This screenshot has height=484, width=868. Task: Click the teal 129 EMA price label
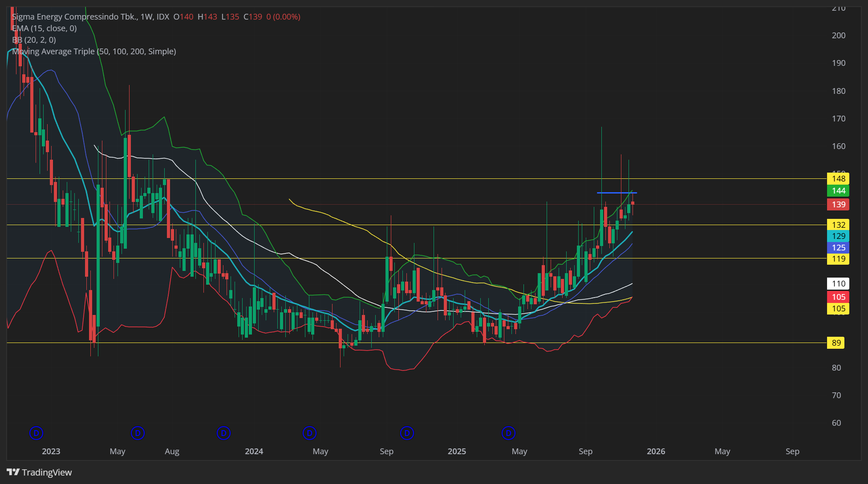[838, 236]
